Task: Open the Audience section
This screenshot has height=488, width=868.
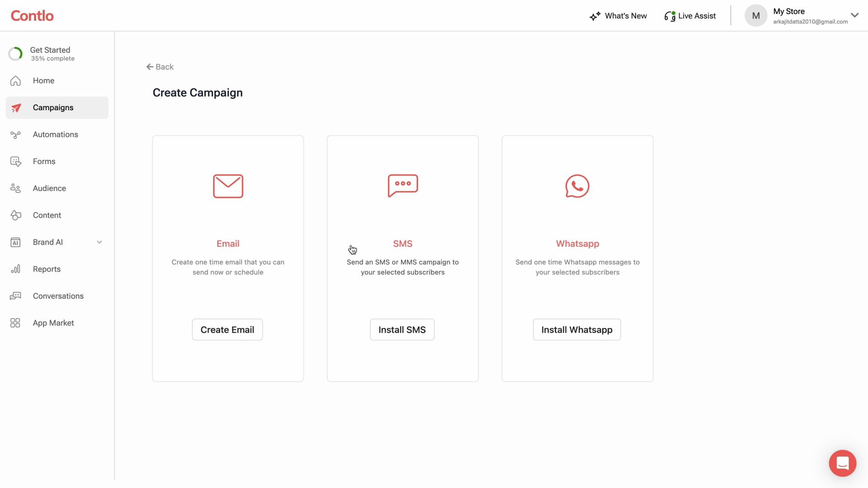Action: pyautogui.click(x=57, y=188)
